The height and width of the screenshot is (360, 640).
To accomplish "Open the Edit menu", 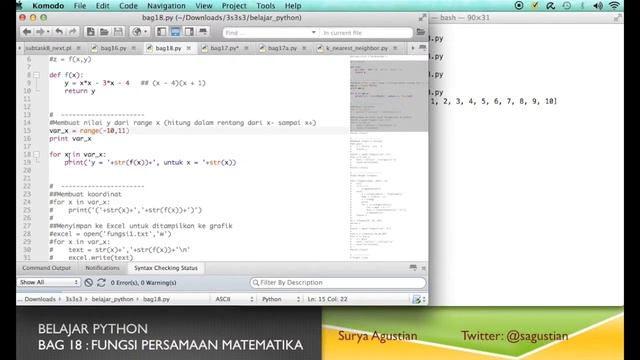I will click(x=102, y=6).
